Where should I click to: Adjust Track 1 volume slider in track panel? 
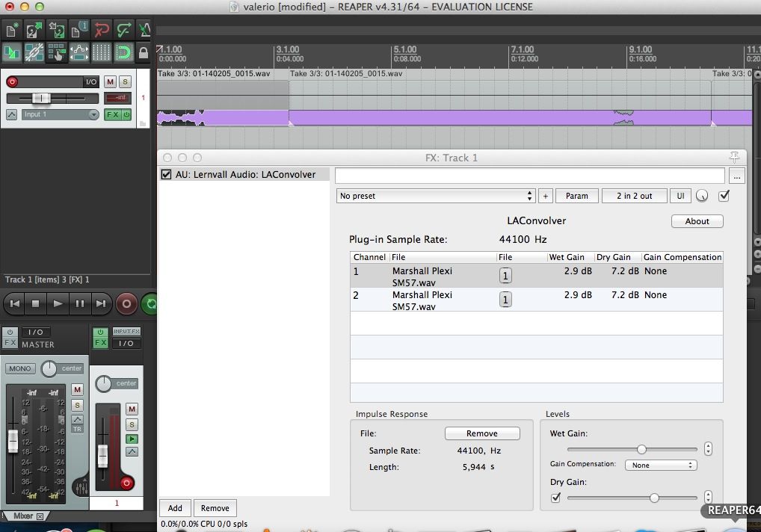pyautogui.click(x=41, y=99)
